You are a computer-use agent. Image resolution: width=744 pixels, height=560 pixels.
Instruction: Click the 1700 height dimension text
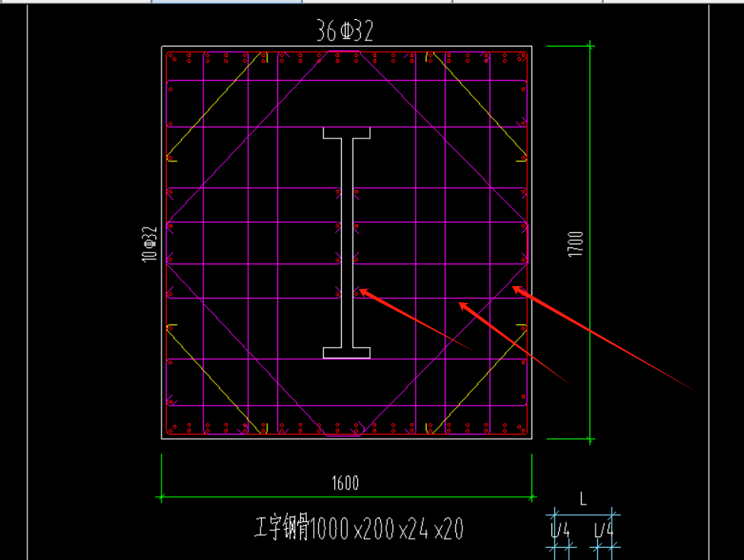pyautogui.click(x=576, y=244)
